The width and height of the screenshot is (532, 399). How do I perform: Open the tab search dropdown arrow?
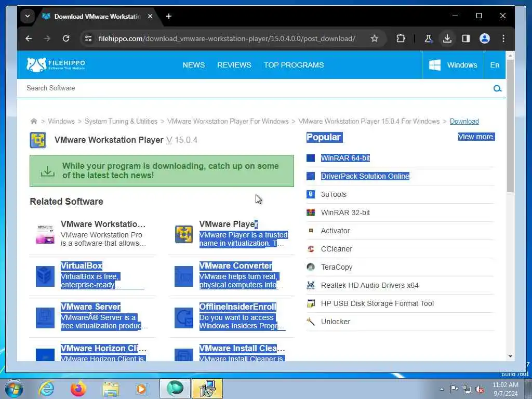click(27, 16)
